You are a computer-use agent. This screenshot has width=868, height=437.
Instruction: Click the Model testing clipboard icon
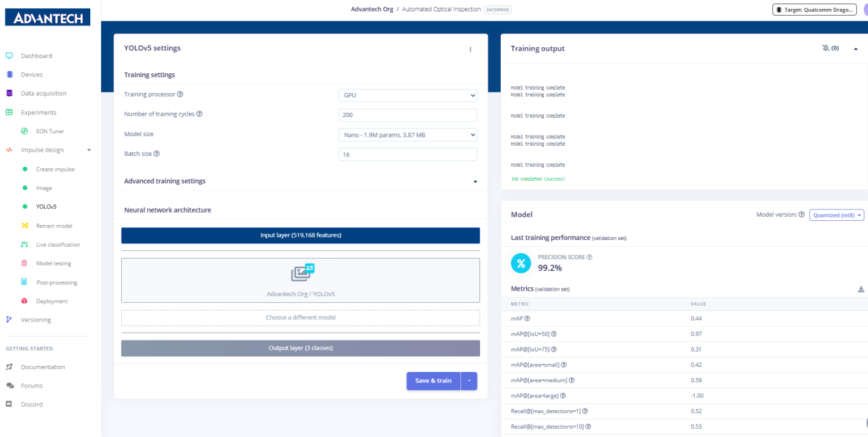coord(24,263)
